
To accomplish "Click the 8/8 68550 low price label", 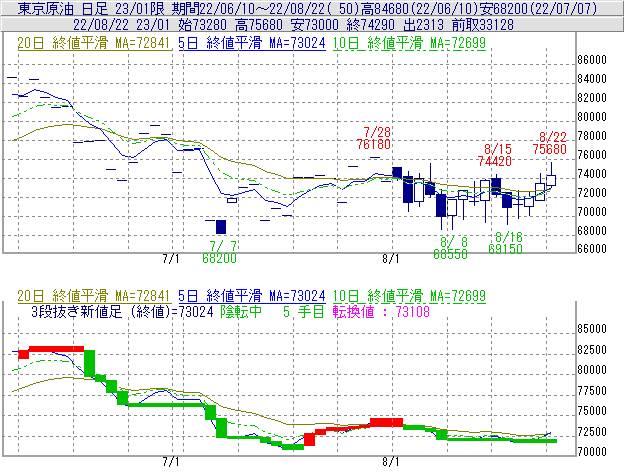I will (450, 248).
